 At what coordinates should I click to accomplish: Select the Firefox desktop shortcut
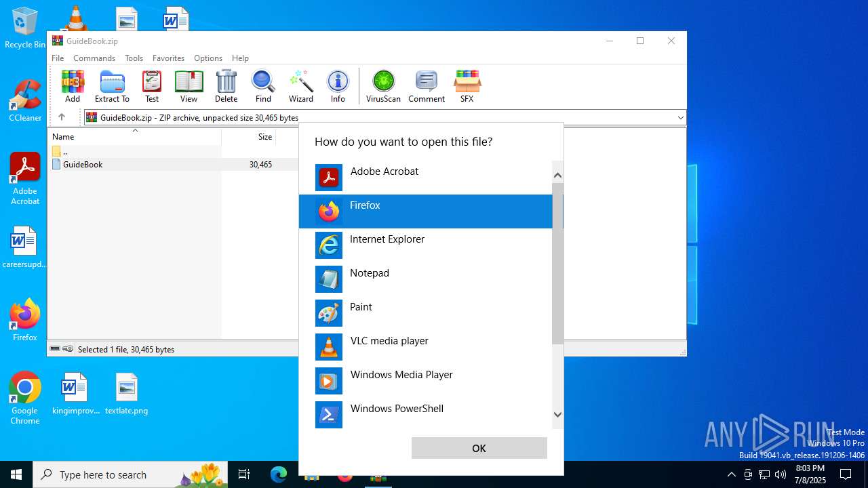(x=25, y=319)
